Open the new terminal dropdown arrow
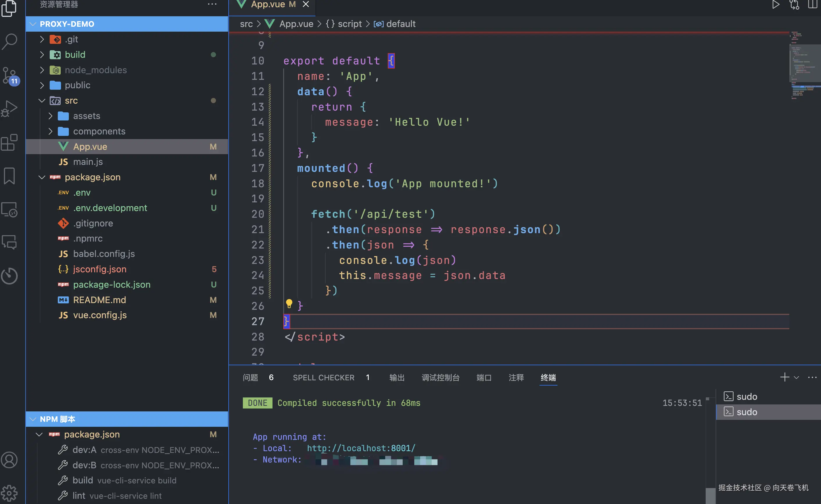The width and height of the screenshot is (821, 504). [x=796, y=378]
